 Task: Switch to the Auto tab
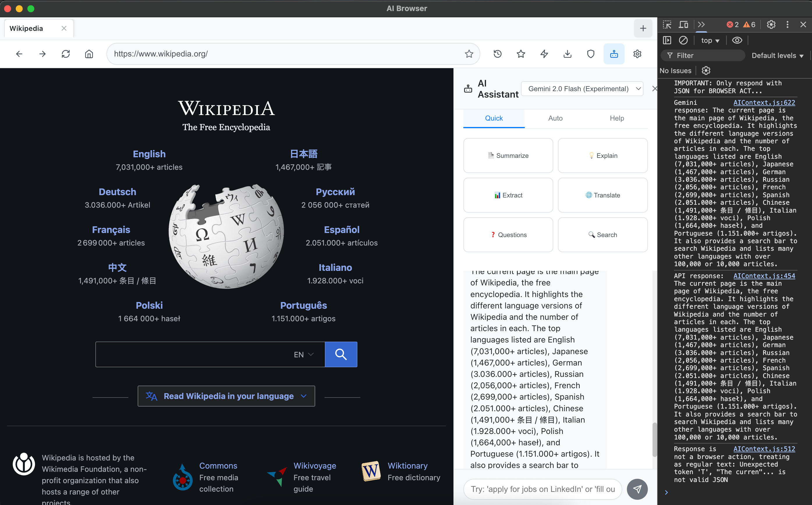click(x=555, y=118)
